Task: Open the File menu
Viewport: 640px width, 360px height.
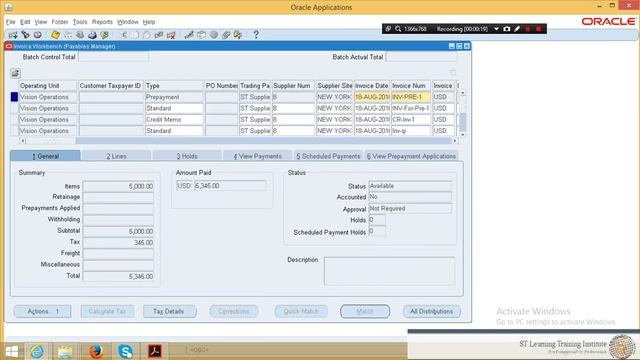Action: [10, 22]
